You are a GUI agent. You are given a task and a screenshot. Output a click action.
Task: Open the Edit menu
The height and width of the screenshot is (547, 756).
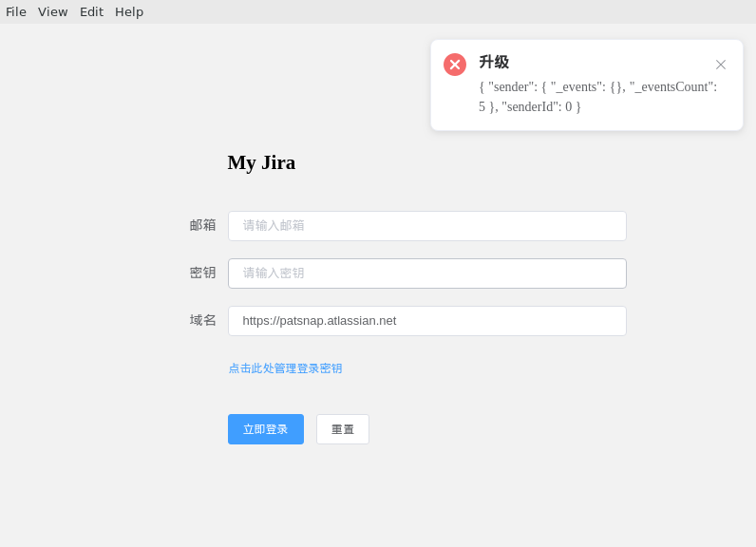coord(91,11)
